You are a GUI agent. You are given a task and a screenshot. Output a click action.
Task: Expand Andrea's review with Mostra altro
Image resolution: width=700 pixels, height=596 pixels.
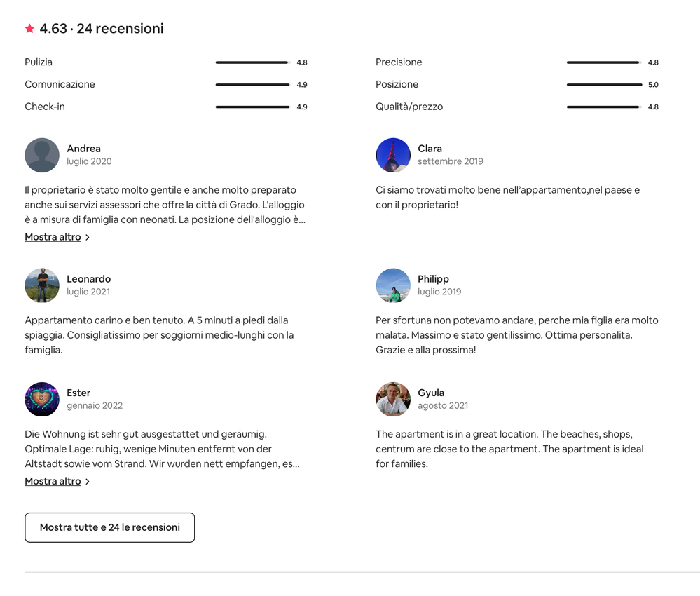click(x=53, y=237)
